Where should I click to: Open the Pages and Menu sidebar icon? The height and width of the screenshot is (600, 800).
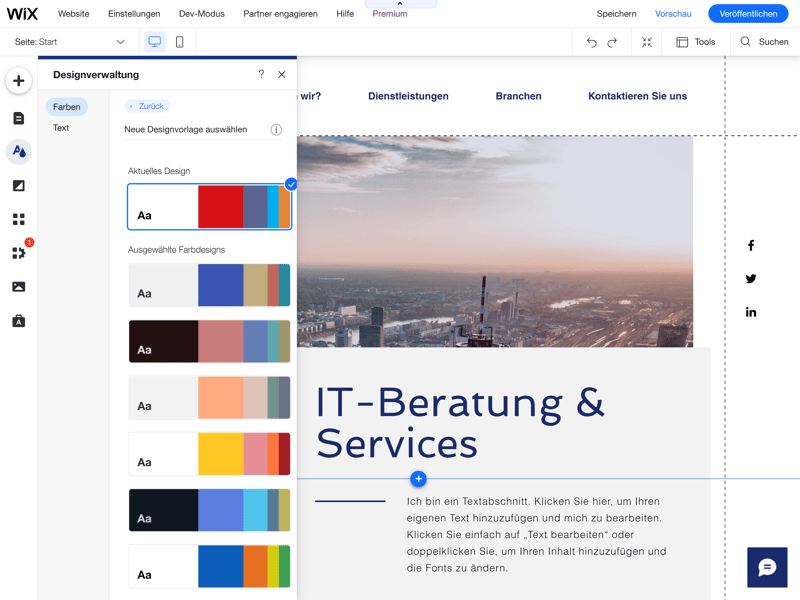click(x=19, y=118)
